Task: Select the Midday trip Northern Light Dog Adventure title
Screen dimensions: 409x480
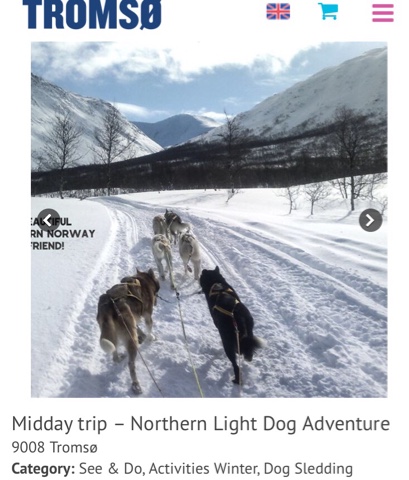Action: (201, 424)
